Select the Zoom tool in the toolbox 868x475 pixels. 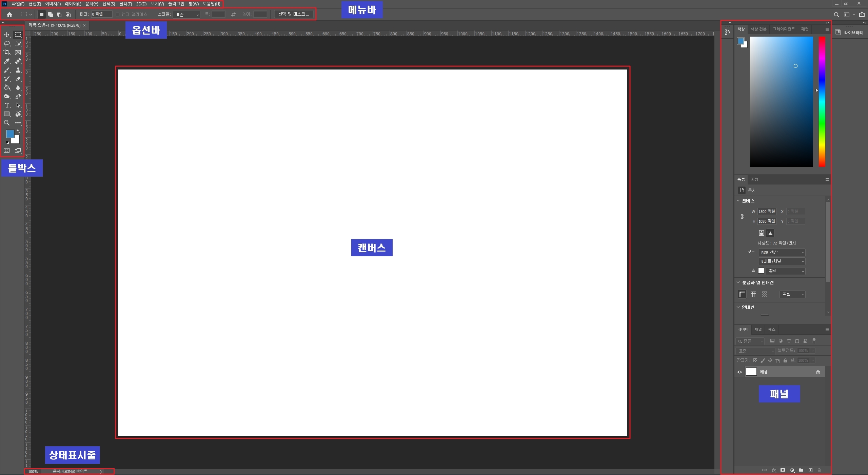(6, 123)
